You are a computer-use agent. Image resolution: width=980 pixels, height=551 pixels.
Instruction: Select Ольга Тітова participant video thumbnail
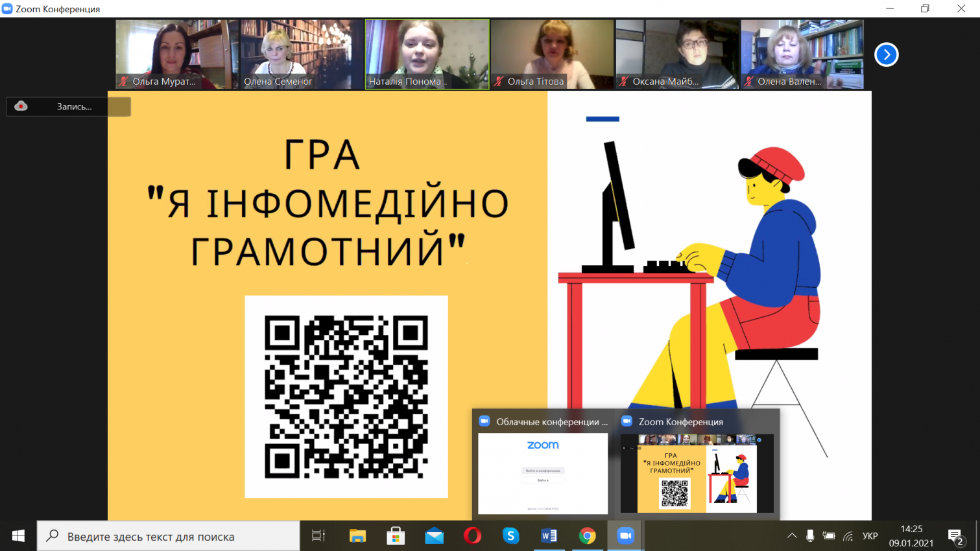552,54
